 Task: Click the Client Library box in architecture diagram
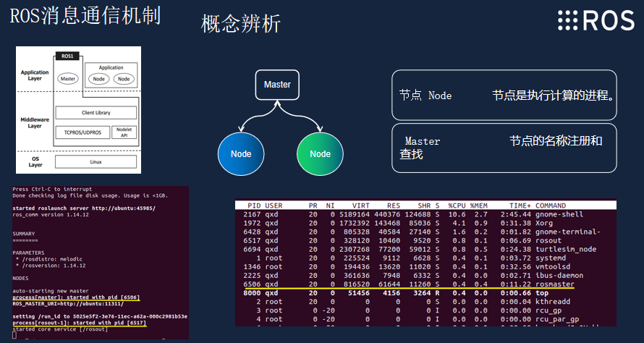point(96,113)
